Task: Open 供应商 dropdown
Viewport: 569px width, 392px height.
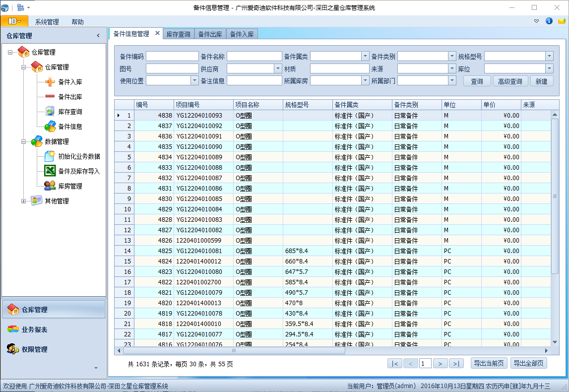Action: point(278,68)
